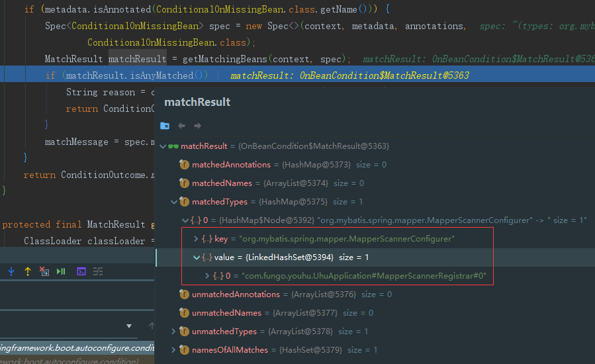Click the field icon of unmatchedNames

185,313
